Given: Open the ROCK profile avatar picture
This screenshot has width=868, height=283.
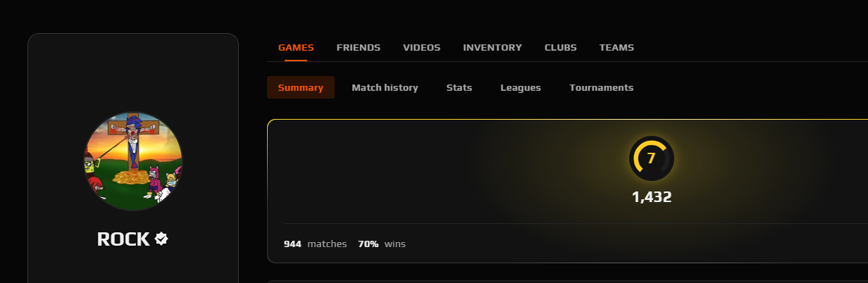Looking at the screenshot, I should click(x=133, y=161).
